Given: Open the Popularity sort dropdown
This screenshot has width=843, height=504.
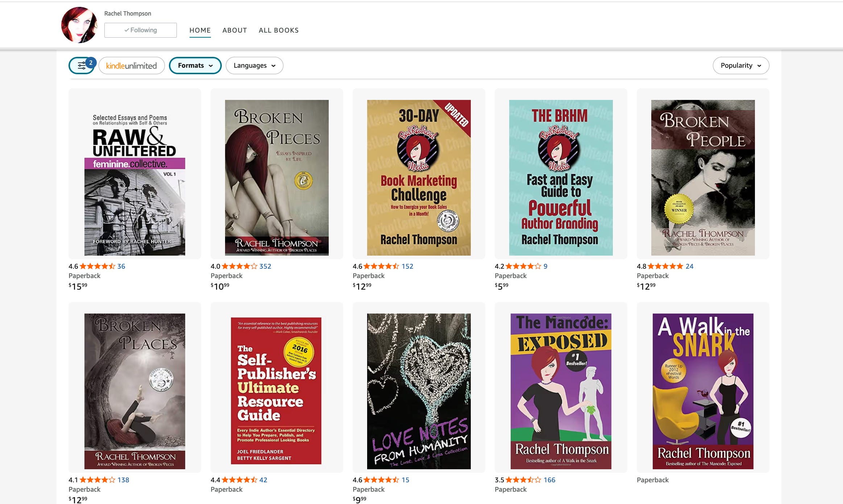Looking at the screenshot, I should 741,66.
